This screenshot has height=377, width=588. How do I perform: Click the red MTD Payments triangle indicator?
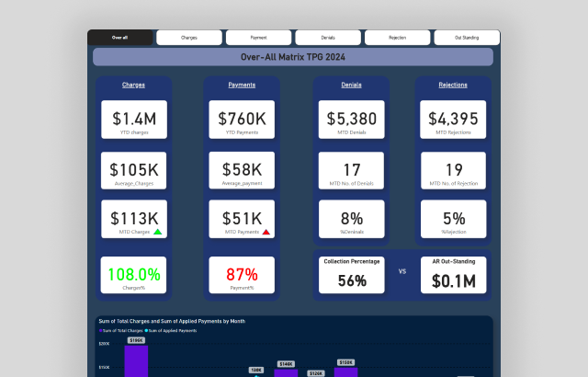click(266, 232)
